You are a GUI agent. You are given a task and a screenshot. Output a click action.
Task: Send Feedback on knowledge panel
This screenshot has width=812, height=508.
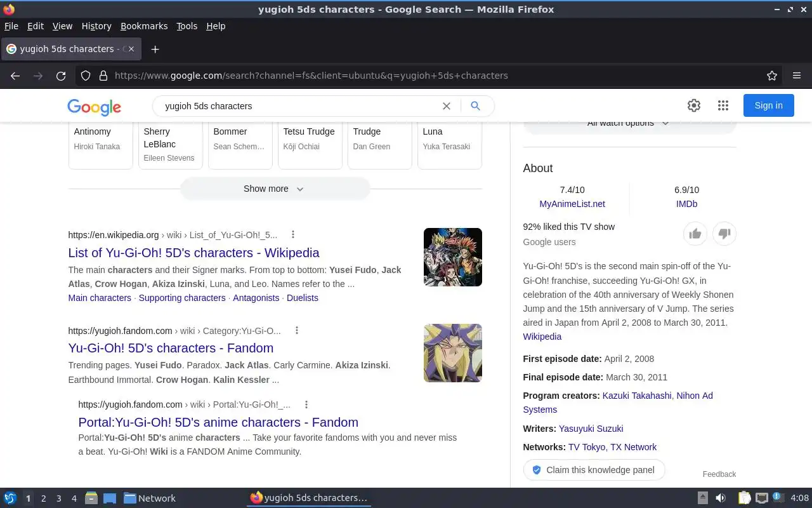point(719,474)
